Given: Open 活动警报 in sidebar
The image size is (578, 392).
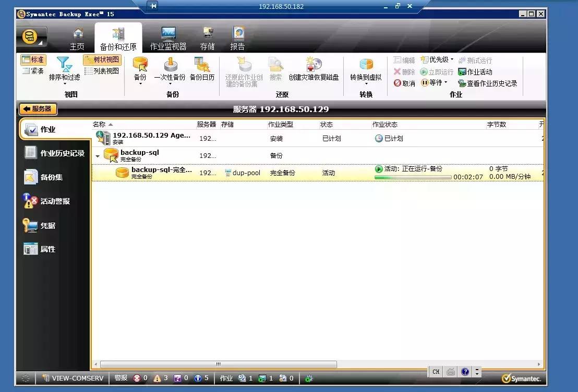Looking at the screenshot, I should [46, 201].
